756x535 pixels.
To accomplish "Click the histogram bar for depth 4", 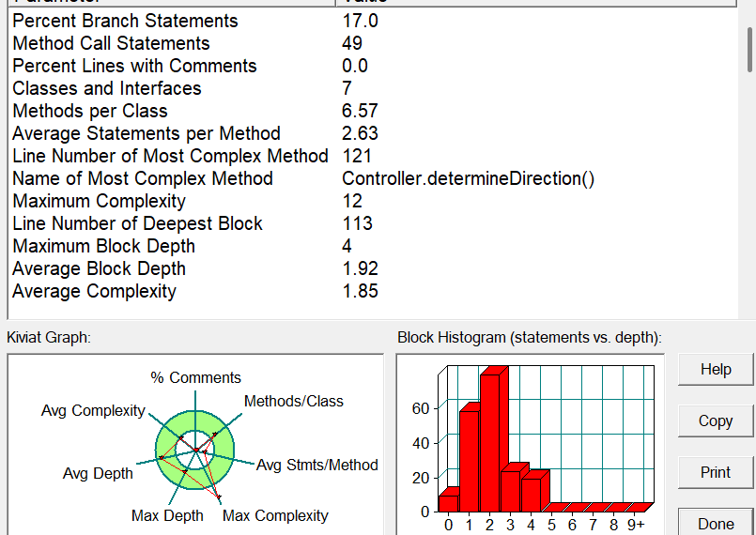I will [x=532, y=495].
